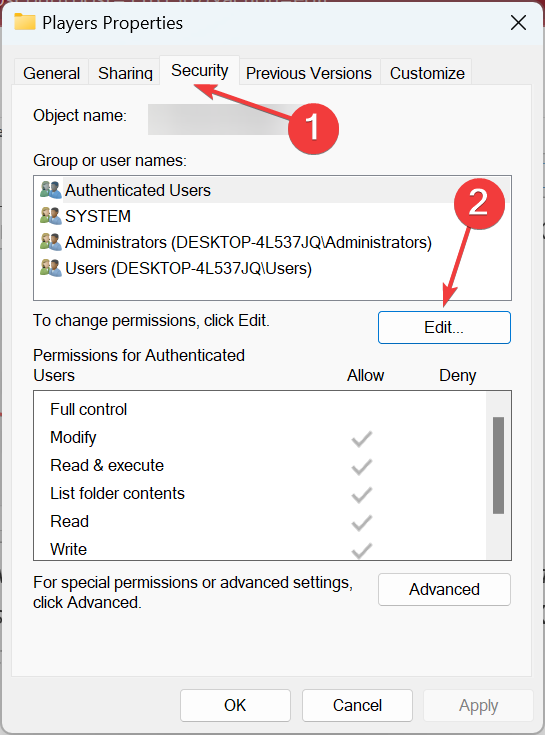
Task: Click the Modify allow checkmark
Action: coord(362,438)
